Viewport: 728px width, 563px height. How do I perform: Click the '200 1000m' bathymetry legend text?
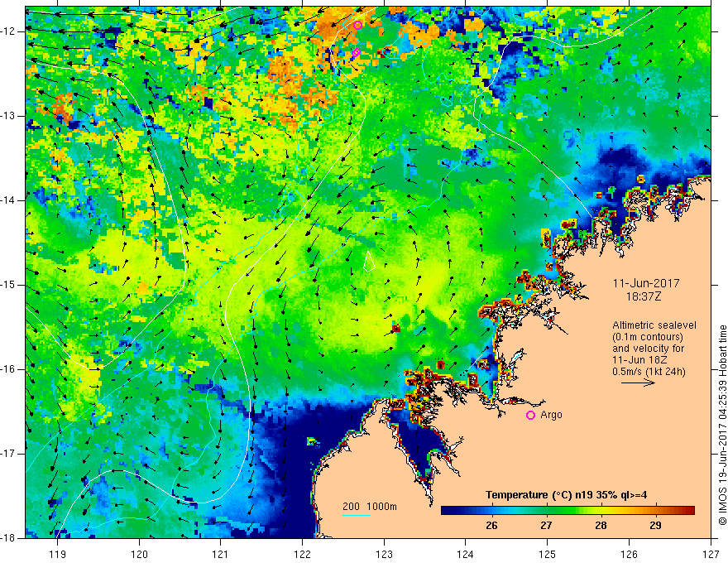[370, 507]
